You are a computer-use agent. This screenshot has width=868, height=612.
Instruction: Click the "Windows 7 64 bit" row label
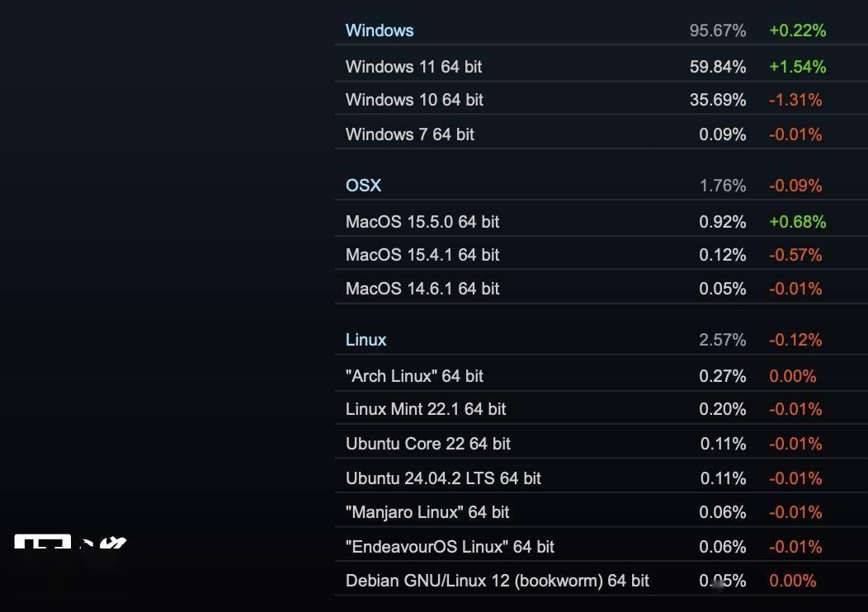coord(409,134)
